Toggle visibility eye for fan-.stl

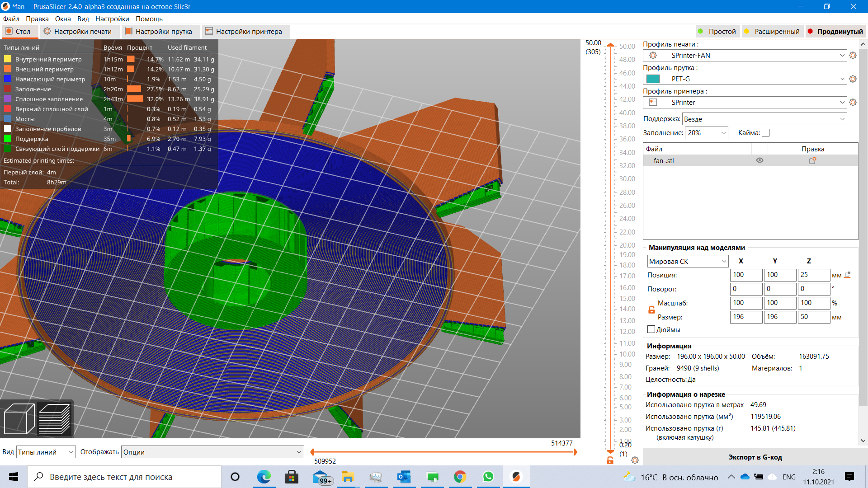(x=759, y=160)
